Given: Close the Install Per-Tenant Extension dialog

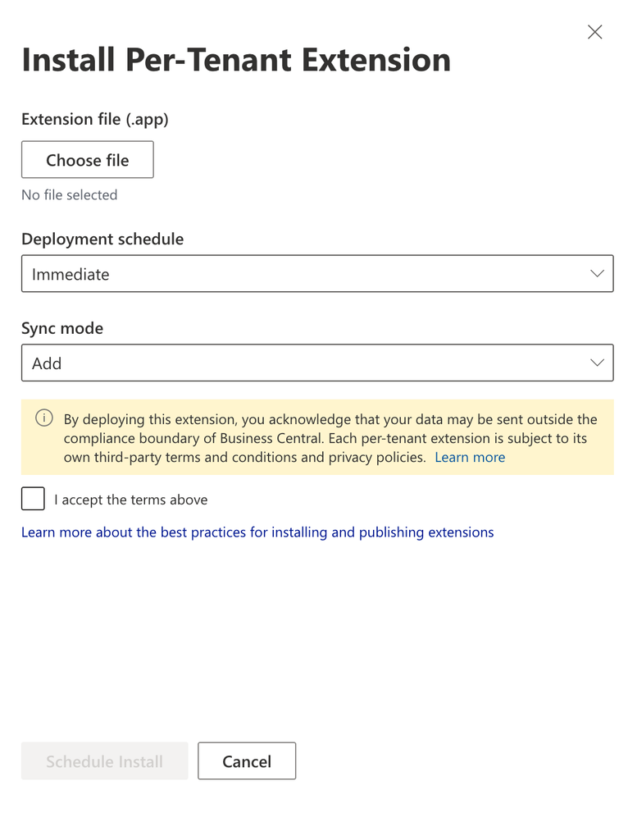Looking at the screenshot, I should pos(595,32).
